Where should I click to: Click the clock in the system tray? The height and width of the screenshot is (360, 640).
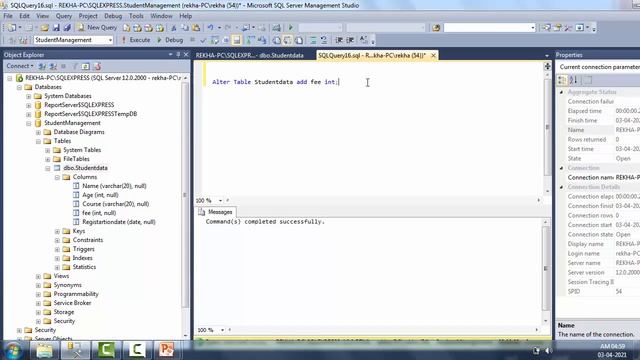(612, 351)
